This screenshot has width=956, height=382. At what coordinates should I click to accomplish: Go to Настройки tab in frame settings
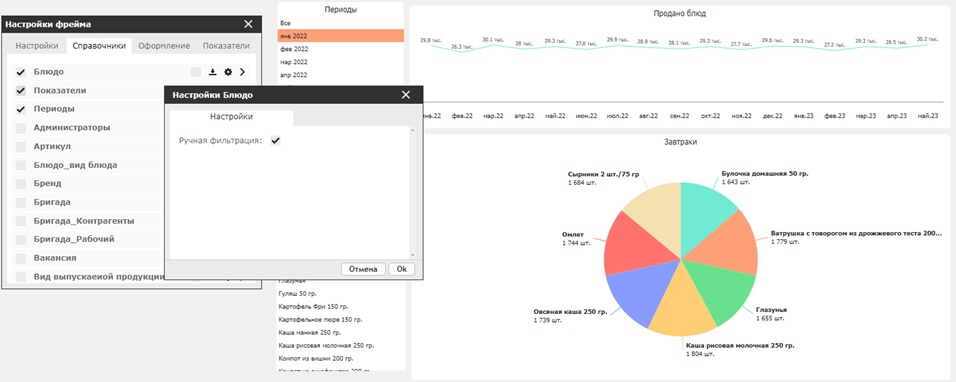click(37, 46)
